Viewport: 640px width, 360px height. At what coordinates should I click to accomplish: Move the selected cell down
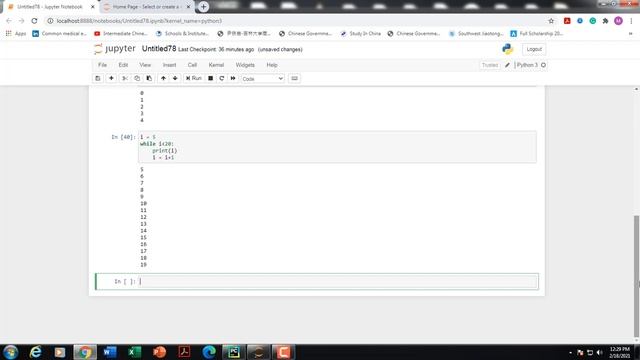[175, 78]
